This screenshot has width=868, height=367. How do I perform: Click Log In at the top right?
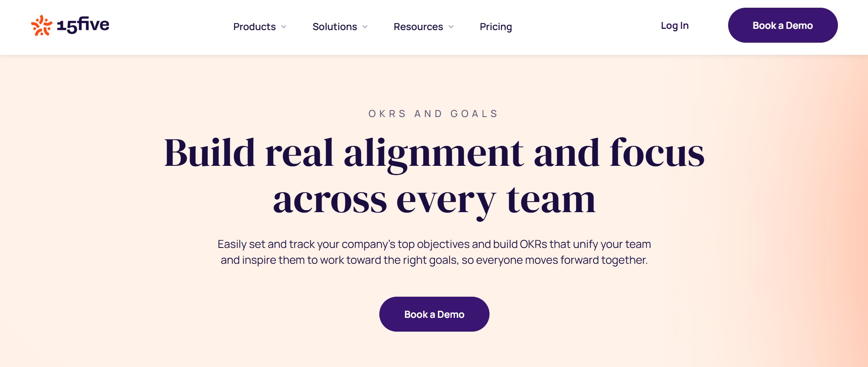pos(674,26)
